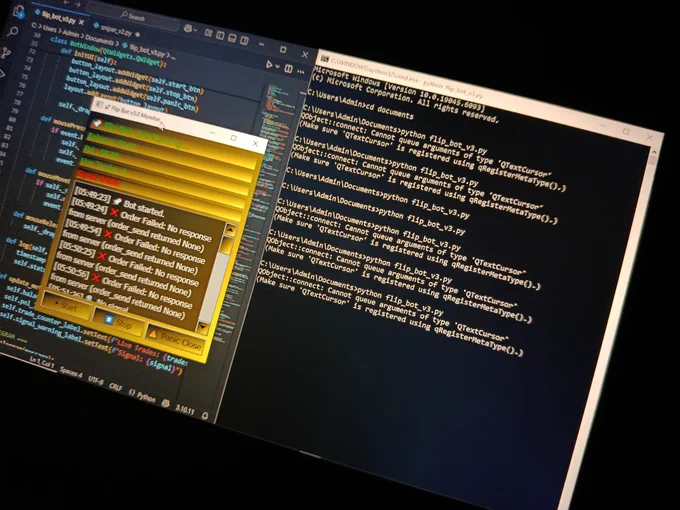This screenshot has width=680, height=510.
Task: Click 'Spaces: 4' indentation in status bar
Action: pos(71,373)
